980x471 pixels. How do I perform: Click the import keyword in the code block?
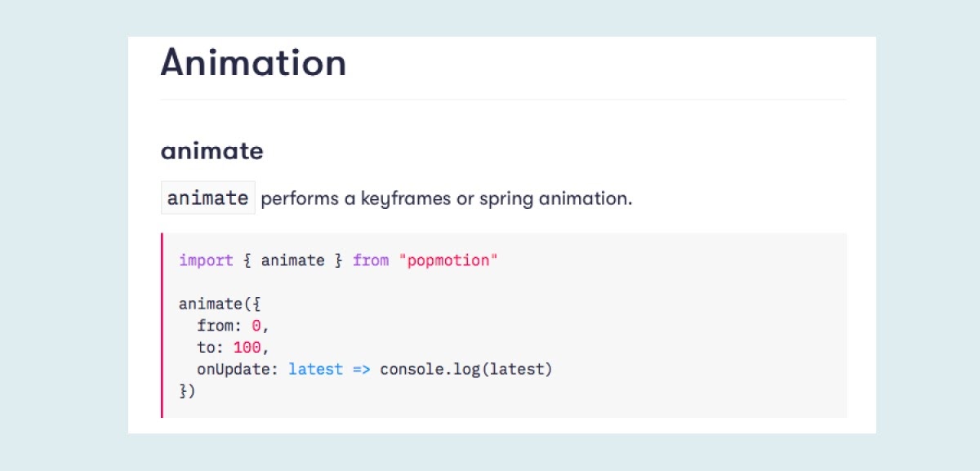[206, 260]
